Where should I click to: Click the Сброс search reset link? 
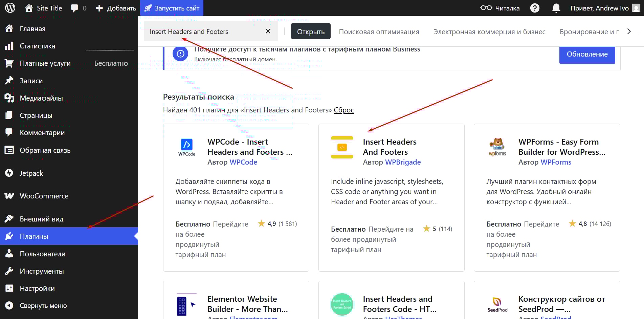coord(344,110)
